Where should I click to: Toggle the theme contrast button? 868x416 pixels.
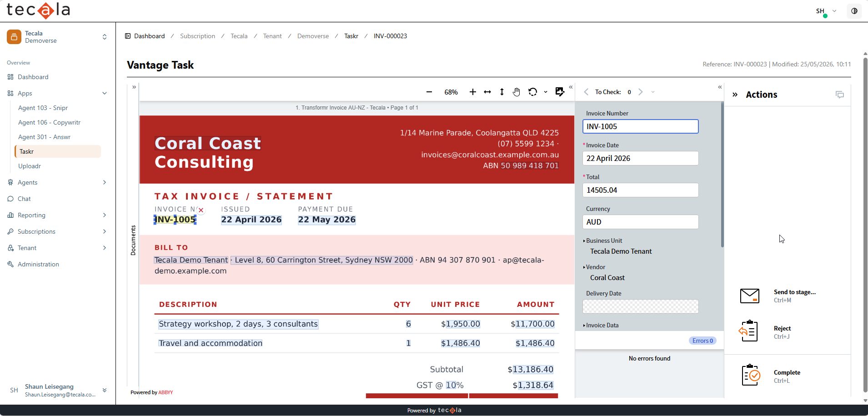tap(854, 11)
